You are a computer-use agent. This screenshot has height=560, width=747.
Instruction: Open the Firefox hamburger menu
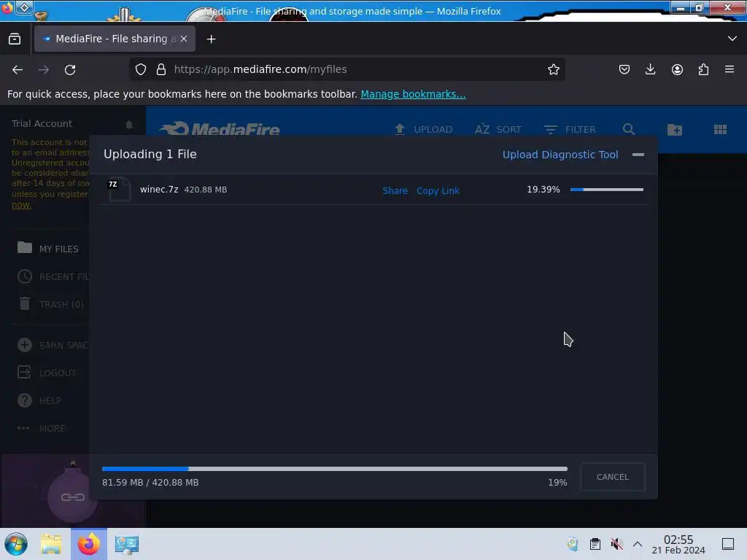point(729,69)
